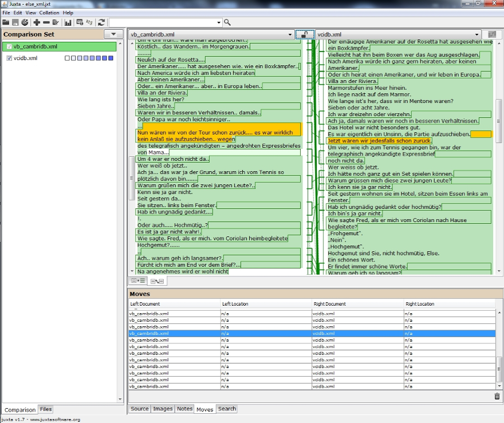Click "Ich bin's ja gar nicht." in the right document
504x423 pixels.
pyautogui.click(x=355, y=214)
